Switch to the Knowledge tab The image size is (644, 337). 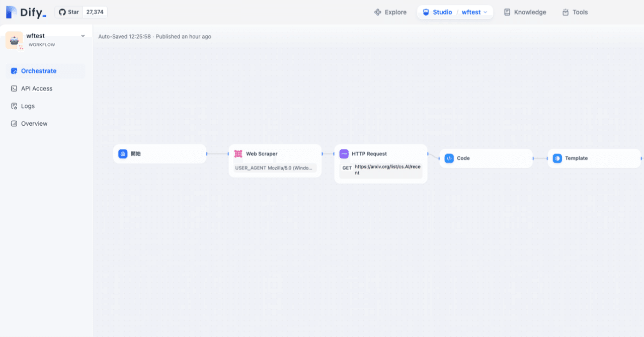click(x=525, y=12)
